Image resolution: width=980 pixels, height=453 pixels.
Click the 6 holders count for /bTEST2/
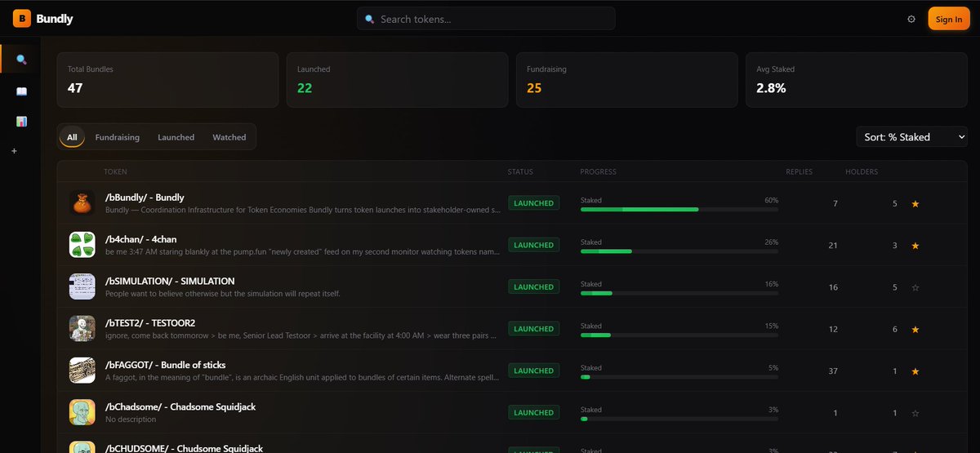point(894,330)
